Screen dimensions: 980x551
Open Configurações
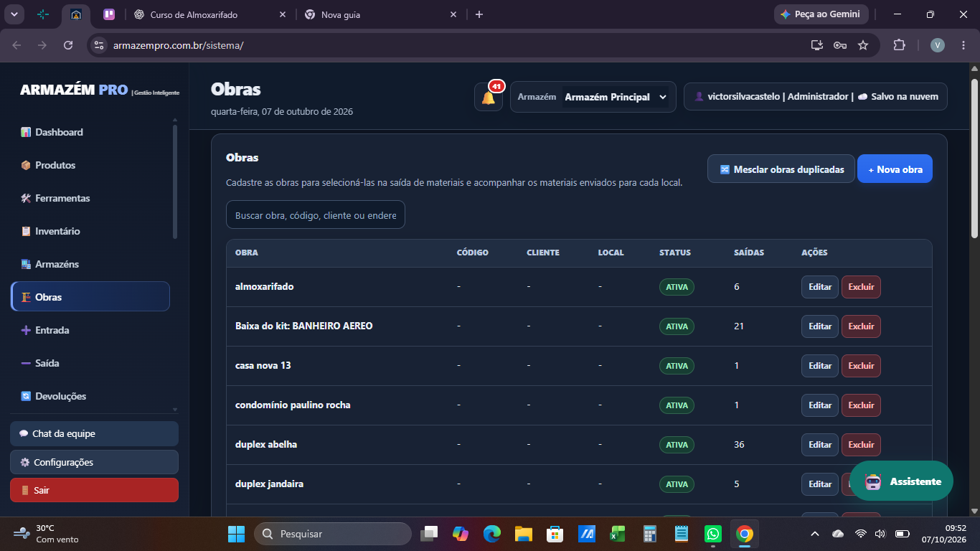[94, 462]
